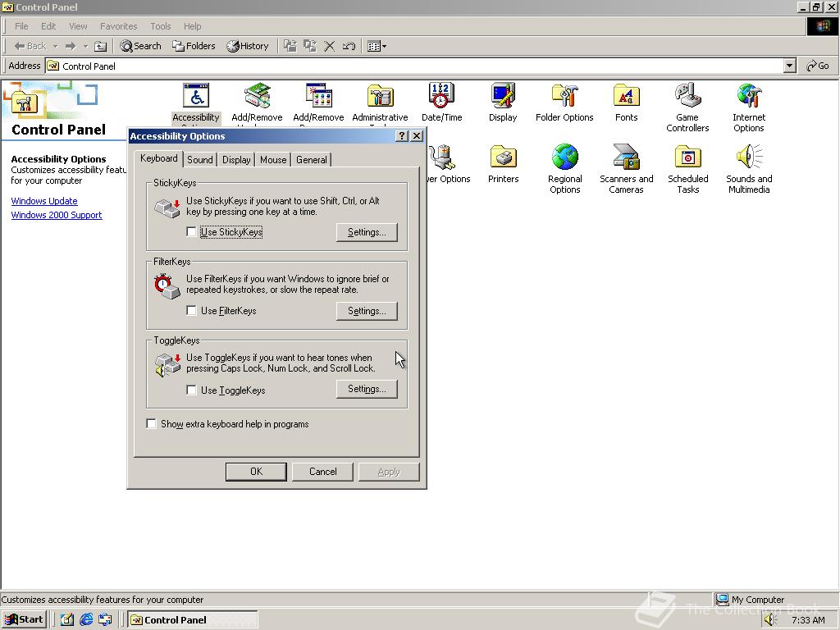Open the Help menu
The height and width of the screenshot is (630, 840).
[192, 26]
